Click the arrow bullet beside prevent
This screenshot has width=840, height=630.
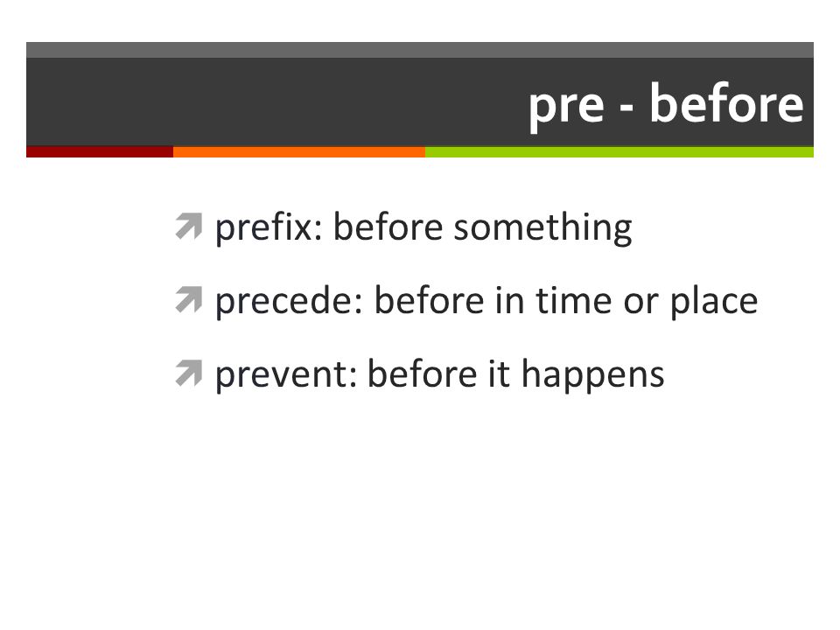point(189,373)
